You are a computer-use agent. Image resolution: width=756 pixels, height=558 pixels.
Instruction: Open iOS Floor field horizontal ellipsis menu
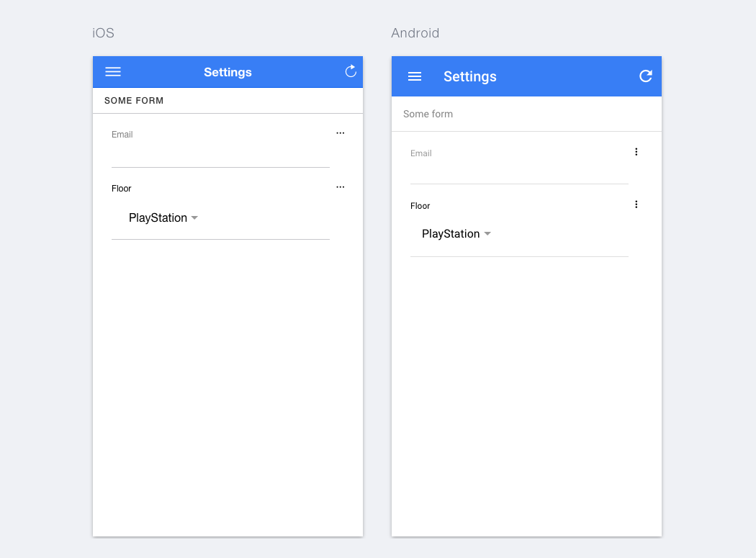[x=341, y=187]
